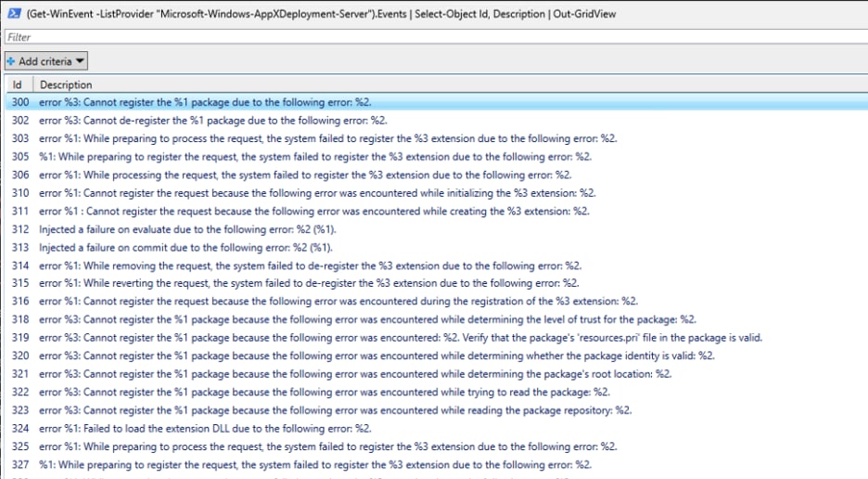Open the Add criteria dropdown arrow

81,61
